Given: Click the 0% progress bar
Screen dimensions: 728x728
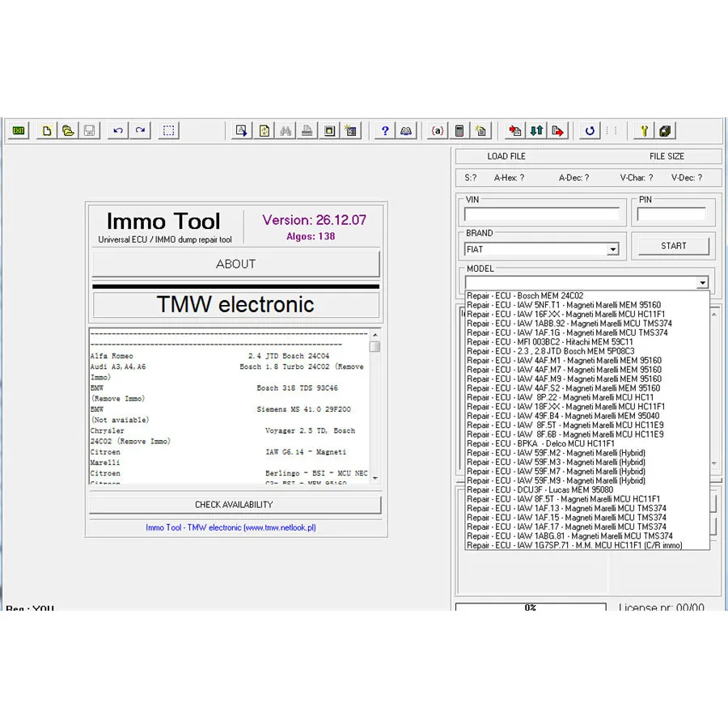Looking at the screenshot, I should [x=531, y=607].
